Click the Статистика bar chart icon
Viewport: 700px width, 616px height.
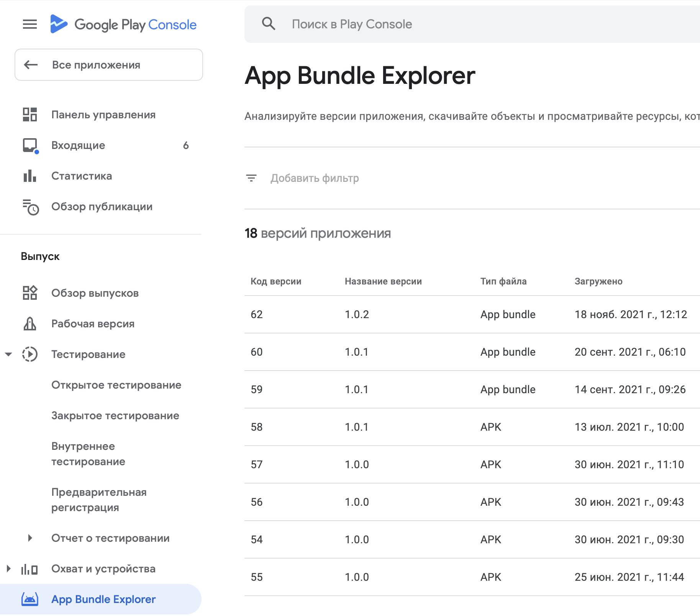(30, 176)
